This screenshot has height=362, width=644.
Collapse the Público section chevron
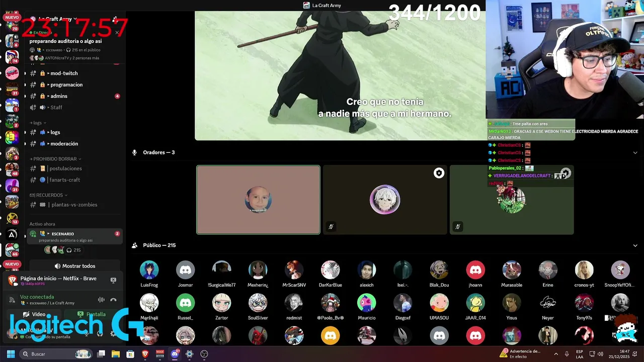635,245
